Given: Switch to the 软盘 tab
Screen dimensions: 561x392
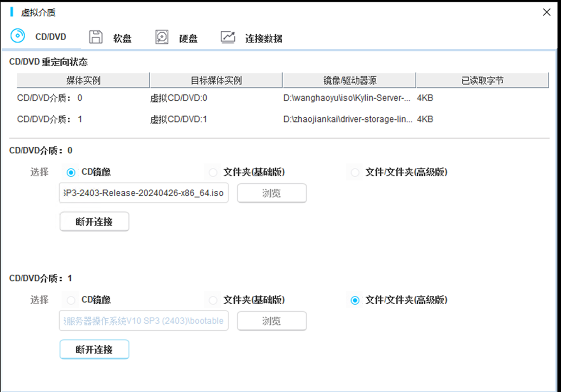Looking at the screenshot, I should click(123, 38).
